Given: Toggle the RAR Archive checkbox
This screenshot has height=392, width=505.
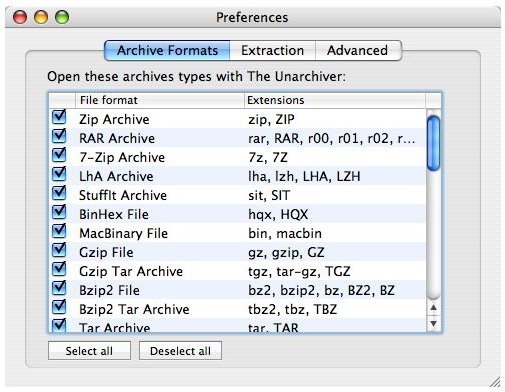Looking at the screenshot, I should pos(59,136).
